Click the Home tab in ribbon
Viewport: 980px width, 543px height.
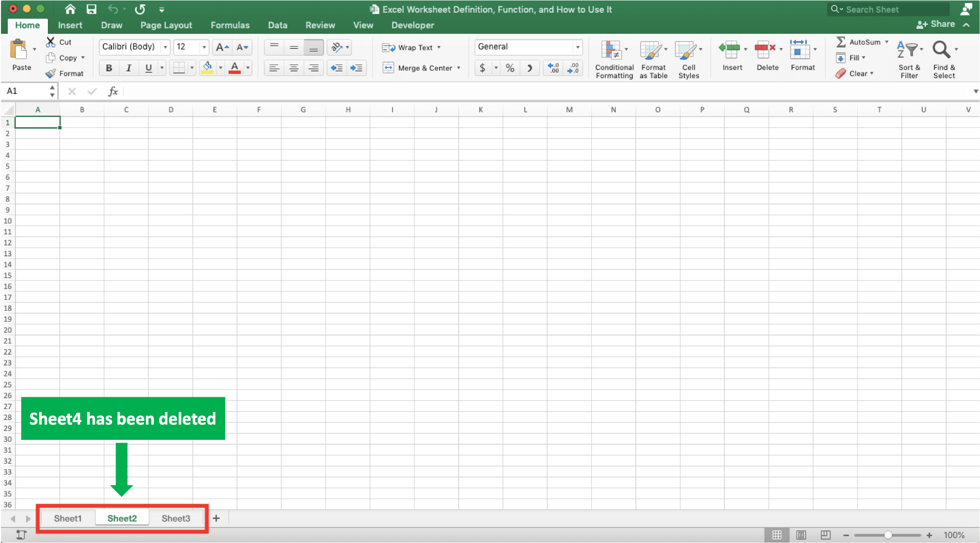click(x=27, y=25)
